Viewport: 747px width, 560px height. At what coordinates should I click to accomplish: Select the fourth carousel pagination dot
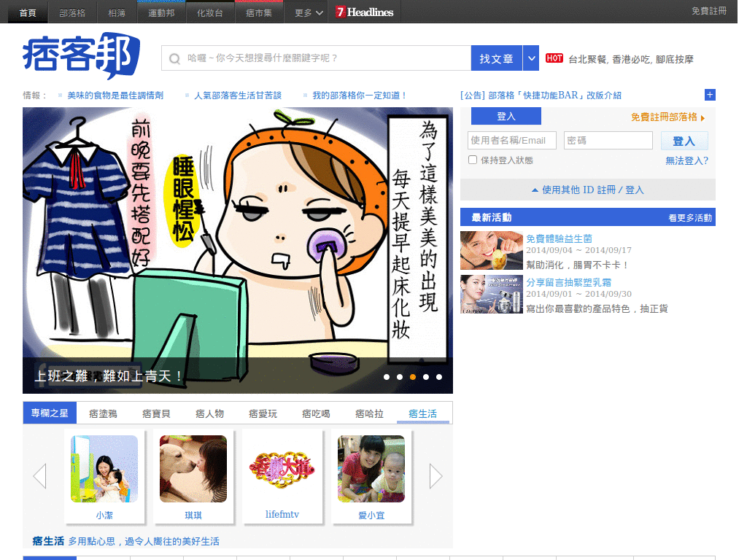tap(426, 377)
